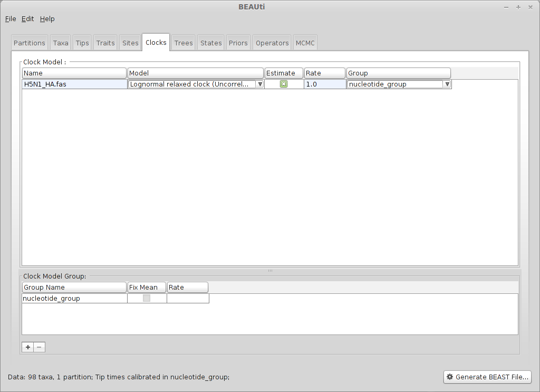Switch to the Sites tab
This screenshot has height=392, width=540.
point(130,43)
